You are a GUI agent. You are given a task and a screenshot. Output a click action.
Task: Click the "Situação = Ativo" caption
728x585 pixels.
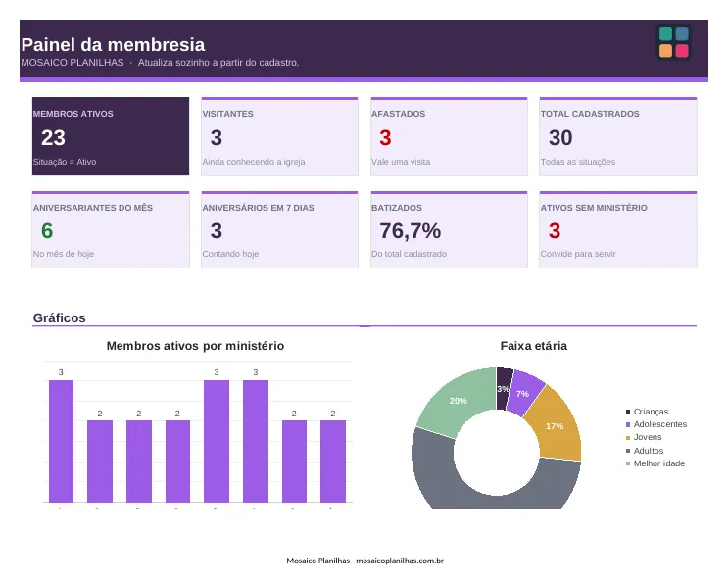click(x=65, y=162)
